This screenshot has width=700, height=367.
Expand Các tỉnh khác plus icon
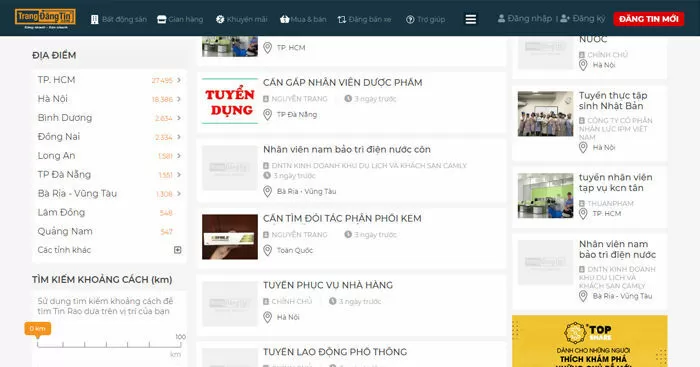(178, 250)
